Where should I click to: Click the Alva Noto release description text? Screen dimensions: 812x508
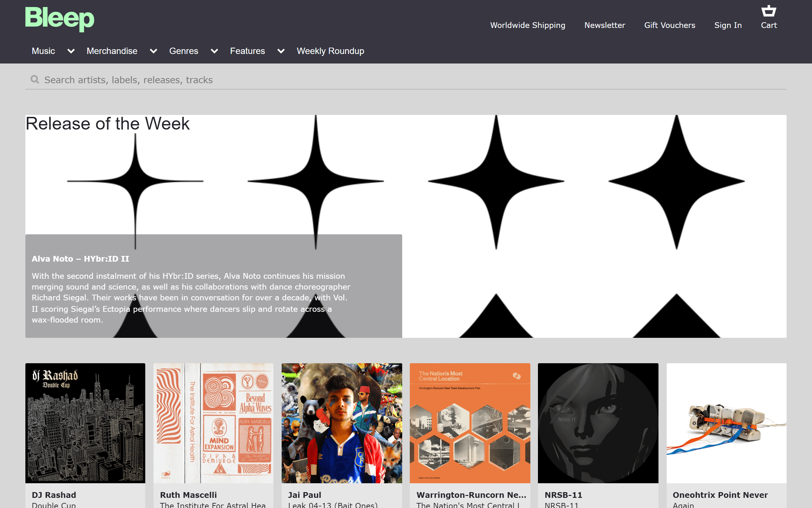click(x=191, y=298)
